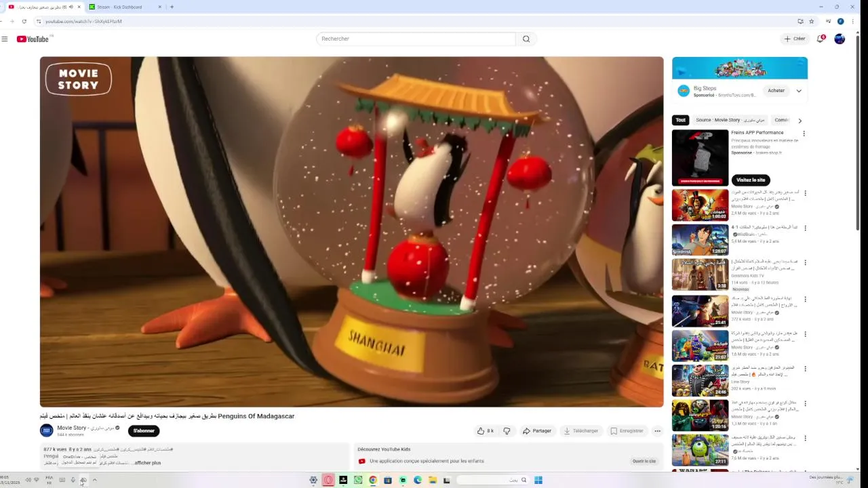Click the Penguins Of Madagascar video title
The width and height of the screenshot is (868, 488).
(167, 416)
